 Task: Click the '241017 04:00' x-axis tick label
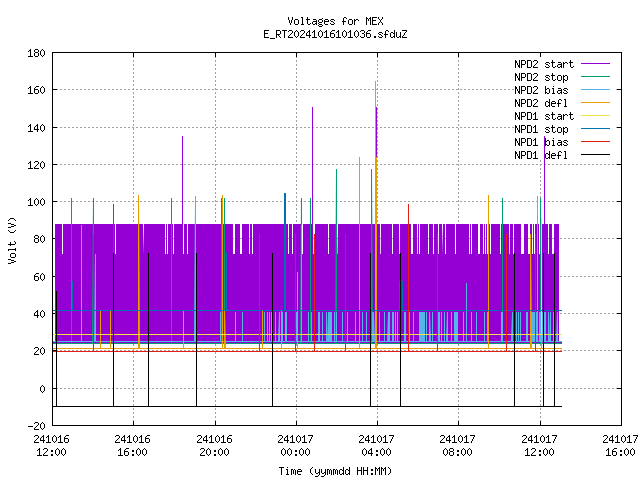click(x=376, y=446)
